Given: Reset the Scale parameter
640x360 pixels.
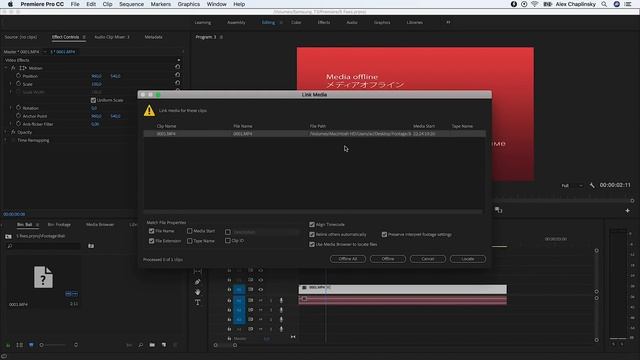Looking at the screenshot, I should (177, 82).
